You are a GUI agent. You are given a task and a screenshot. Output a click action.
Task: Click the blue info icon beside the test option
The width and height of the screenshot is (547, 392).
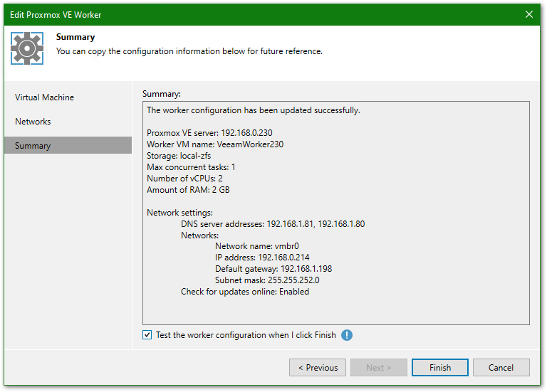pos(347,335)
